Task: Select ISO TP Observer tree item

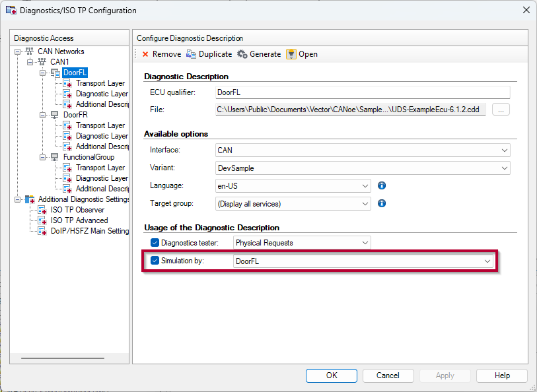Action: tap(77, 210)
